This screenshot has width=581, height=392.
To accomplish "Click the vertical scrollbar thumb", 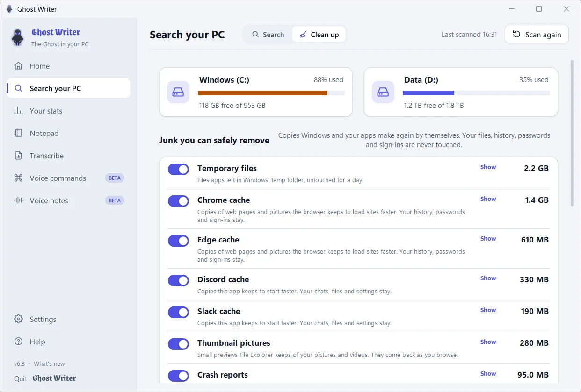I will point(572,133).
